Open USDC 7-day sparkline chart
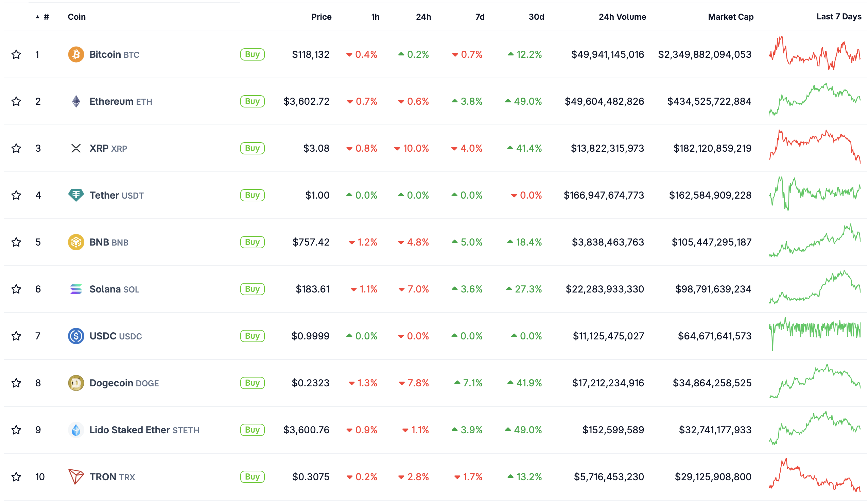The image size is (868, 502). click(x=815, y=334)
